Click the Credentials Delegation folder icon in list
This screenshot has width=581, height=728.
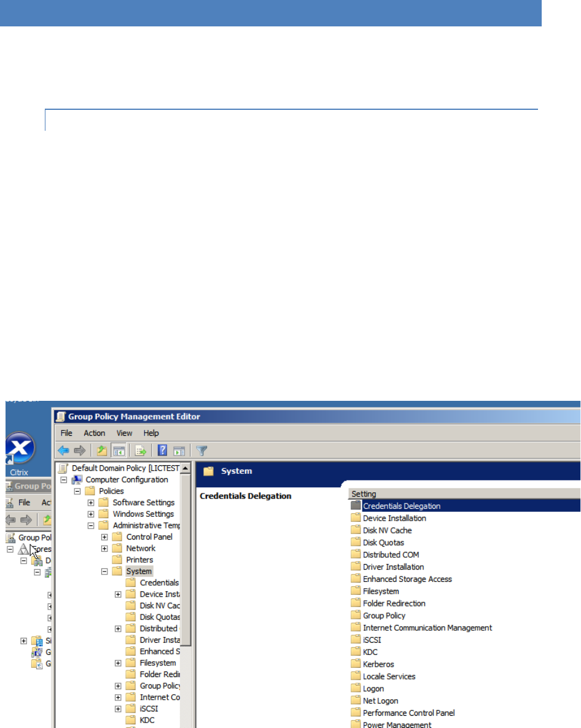pyautogui.click(x=356, y=505)
